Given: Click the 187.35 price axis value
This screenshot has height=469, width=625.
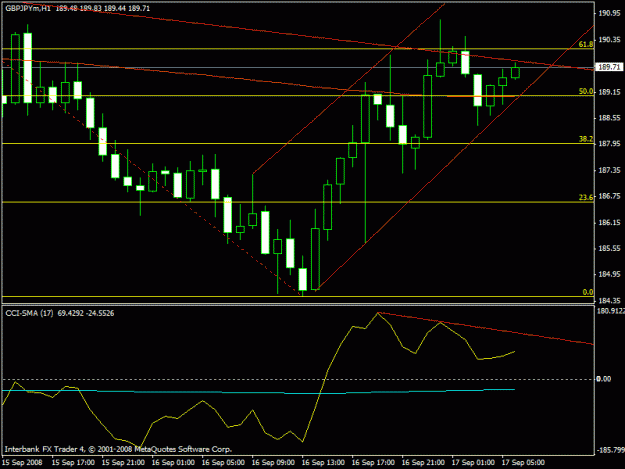Looking at the screenshot, I should coord(609,170).
